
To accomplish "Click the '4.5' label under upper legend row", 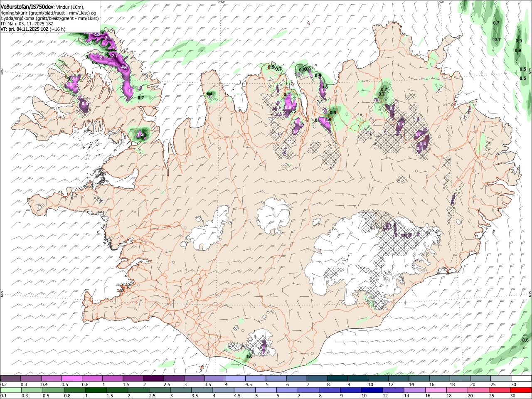I will [x=249, y=384].
